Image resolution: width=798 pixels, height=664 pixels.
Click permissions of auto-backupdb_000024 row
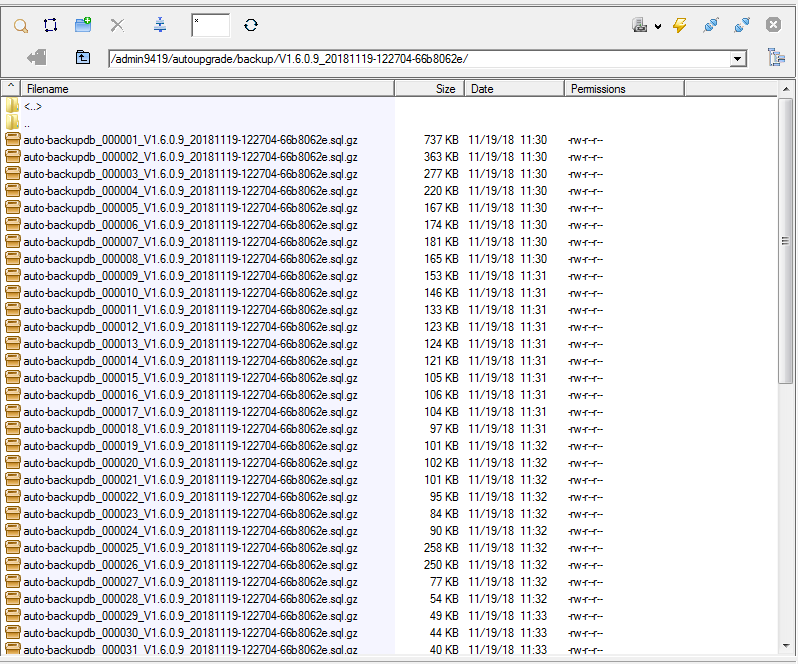point(585,531)
